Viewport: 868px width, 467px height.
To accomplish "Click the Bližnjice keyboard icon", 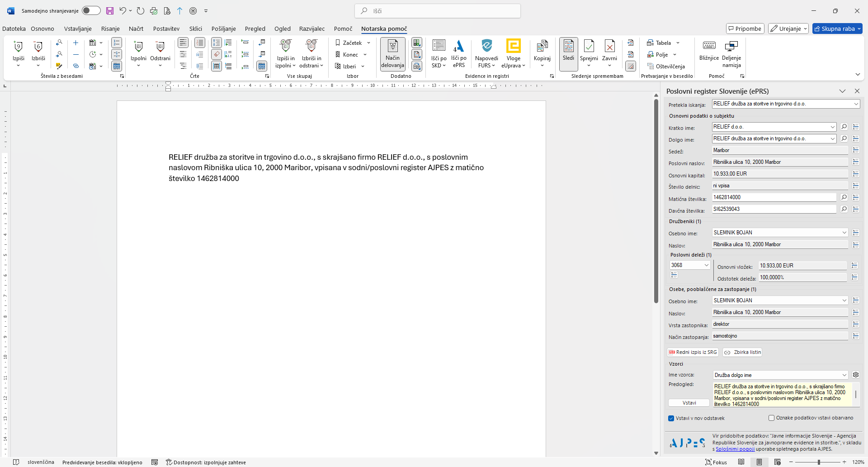I will pos(709,46).
